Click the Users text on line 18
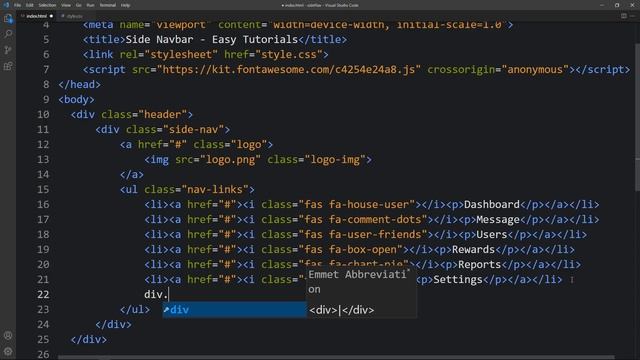Viewport: 640px width, 360px height. (x=491, y=235)
